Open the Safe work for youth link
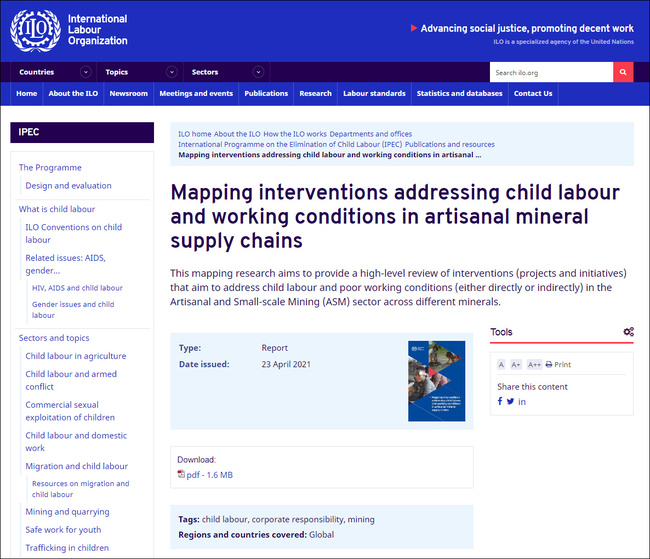 (x=63, y=530)
